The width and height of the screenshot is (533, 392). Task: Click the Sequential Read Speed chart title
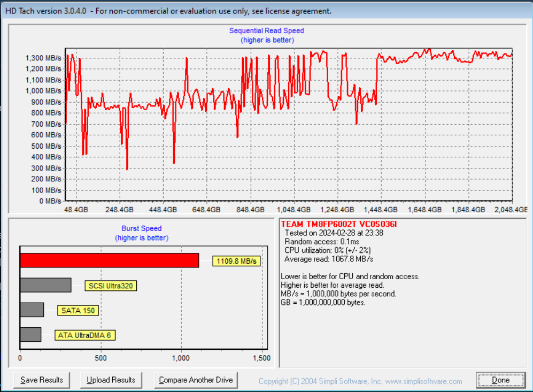click(x=266, y=31)
